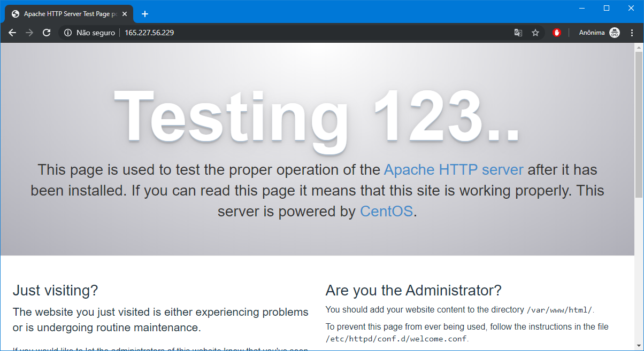The image size is (644, 351).
Task: Open a new tab
Action: pyautogui.click(x=144, y=14)
